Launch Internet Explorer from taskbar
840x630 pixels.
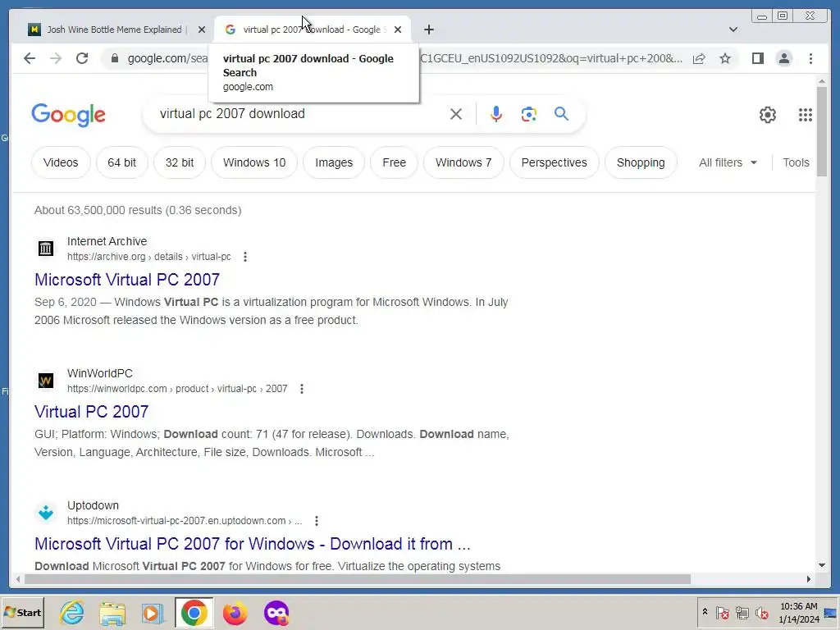(72, 613)
